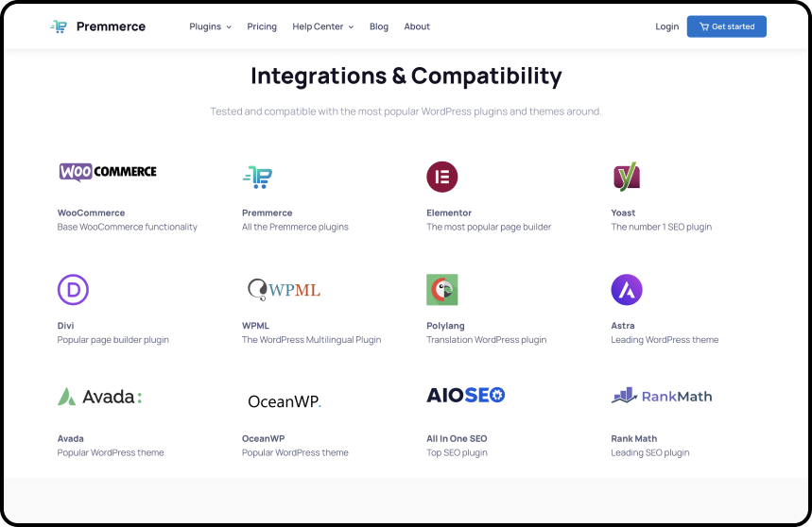Click the WPML logo
Screen dimensions: 812x527
284,290
